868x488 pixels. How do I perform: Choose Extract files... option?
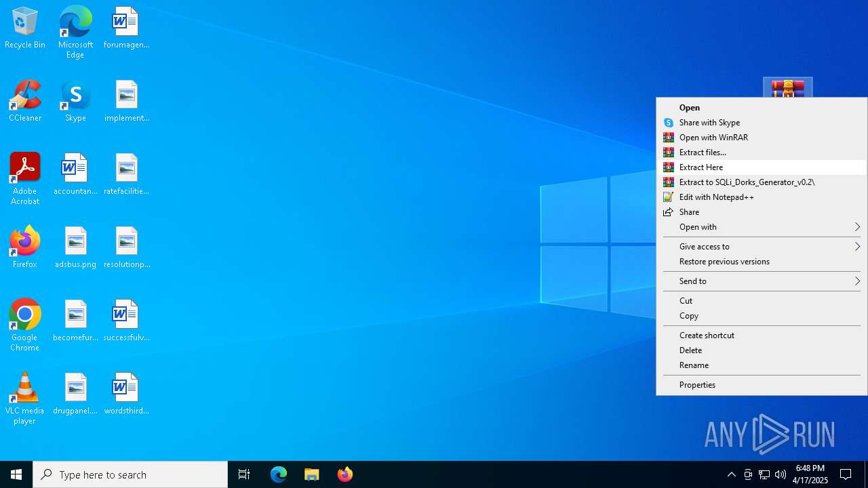click(762, 152)
